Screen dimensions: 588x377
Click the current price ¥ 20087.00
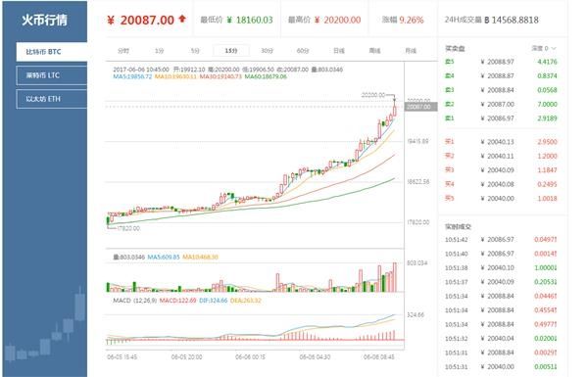click(x=141, y=20)
